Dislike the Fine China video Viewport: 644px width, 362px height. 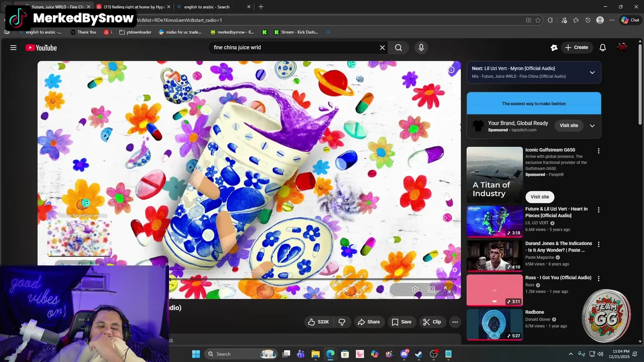click(342, 322)
